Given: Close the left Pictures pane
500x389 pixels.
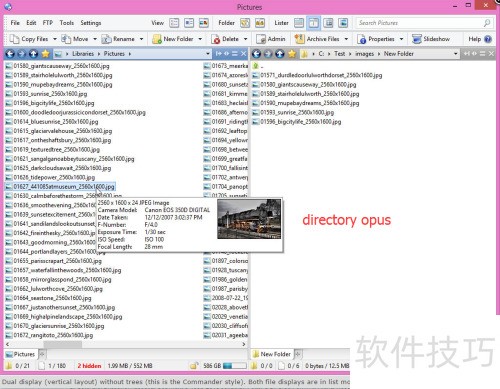Looking at the screenshot, I should click(244, 54).
